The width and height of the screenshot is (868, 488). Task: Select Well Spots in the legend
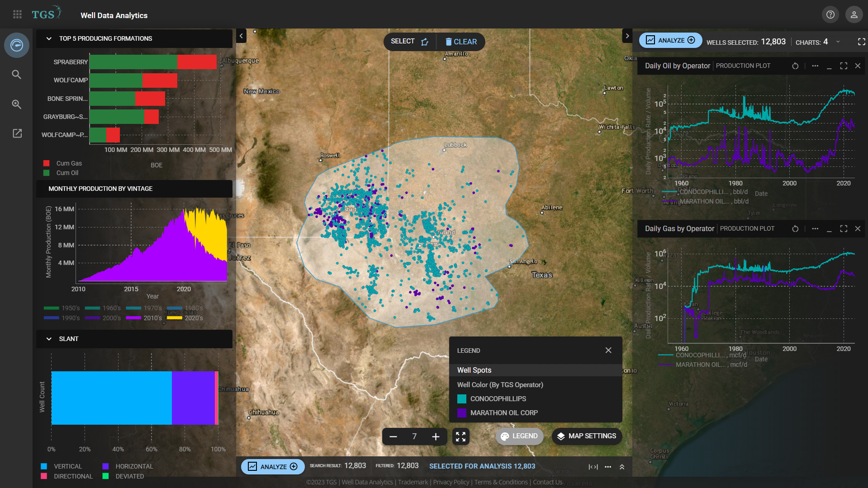[x=474, y=370]
